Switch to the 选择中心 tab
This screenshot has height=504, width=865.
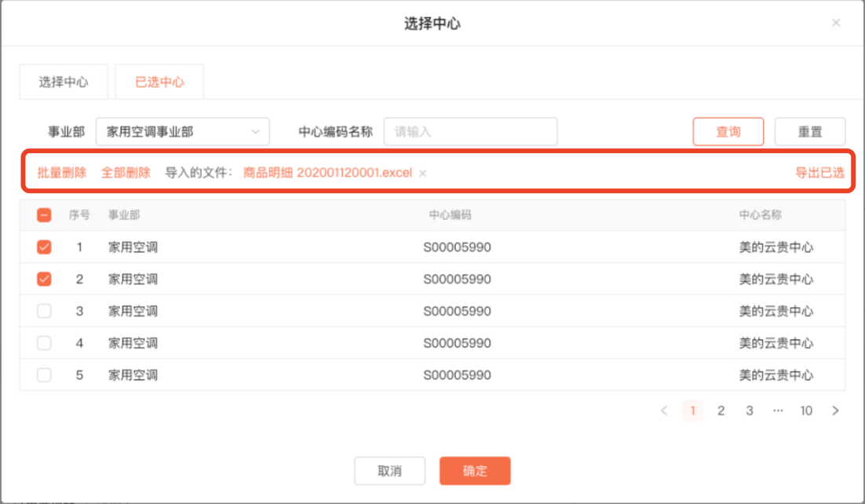(64, 82)
